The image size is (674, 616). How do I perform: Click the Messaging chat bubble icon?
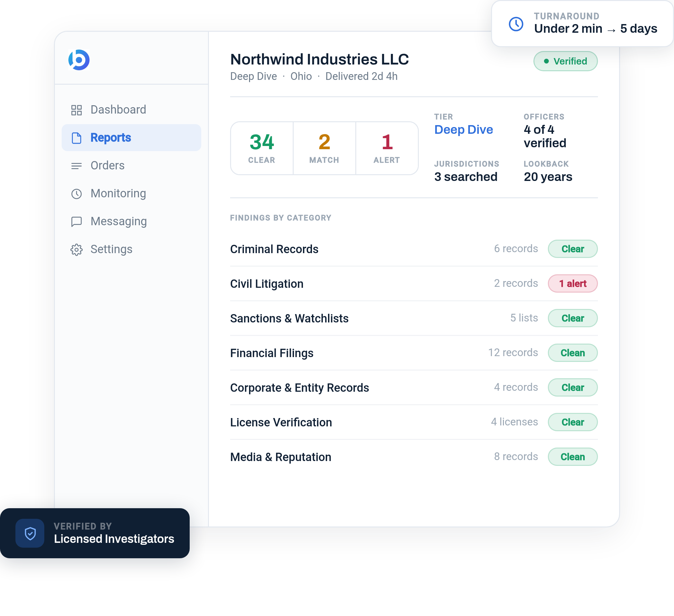77,222
